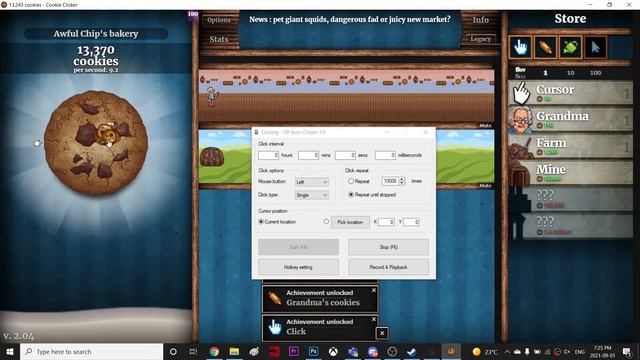Buy a Grandma building
Image resolution: width=640 pixels, height=360 pixels.
pyautogui.click(x=571, y=119)
